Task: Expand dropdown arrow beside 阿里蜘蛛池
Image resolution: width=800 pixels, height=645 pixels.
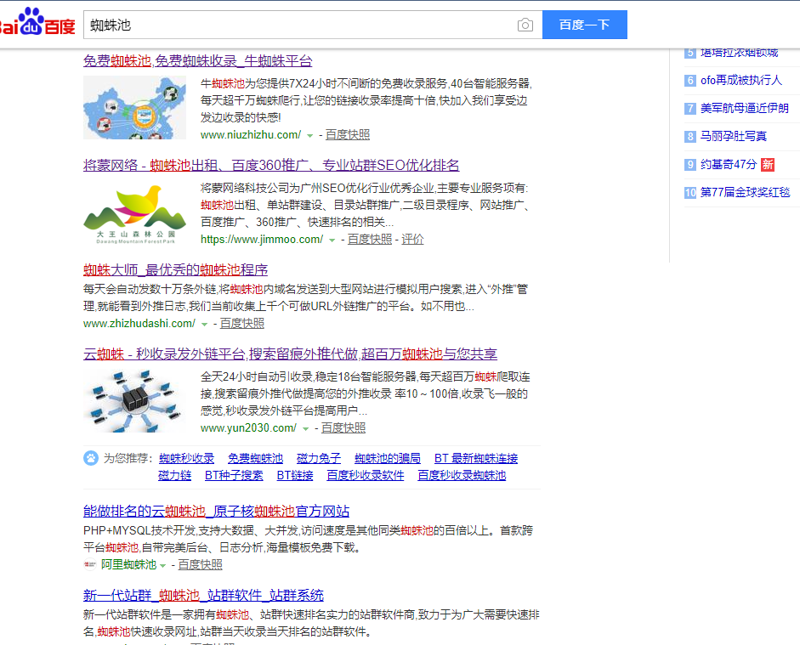Action: pyautogui.click(x=163, y=565)
